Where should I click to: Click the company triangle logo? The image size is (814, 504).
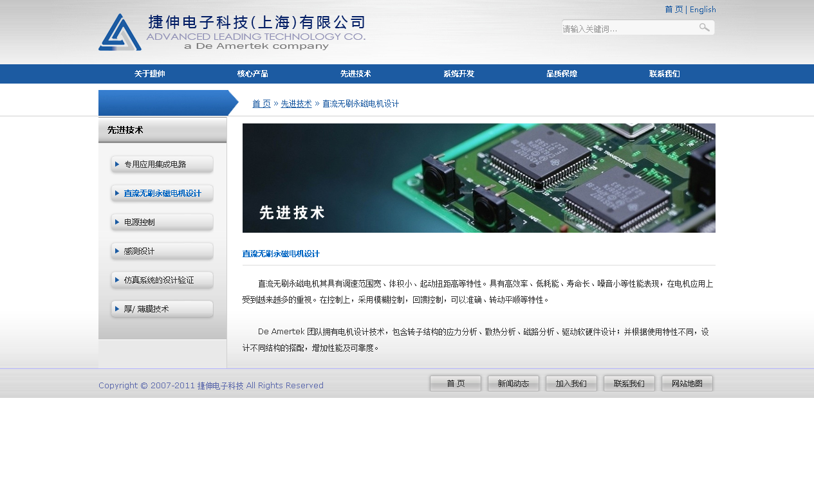120,32
